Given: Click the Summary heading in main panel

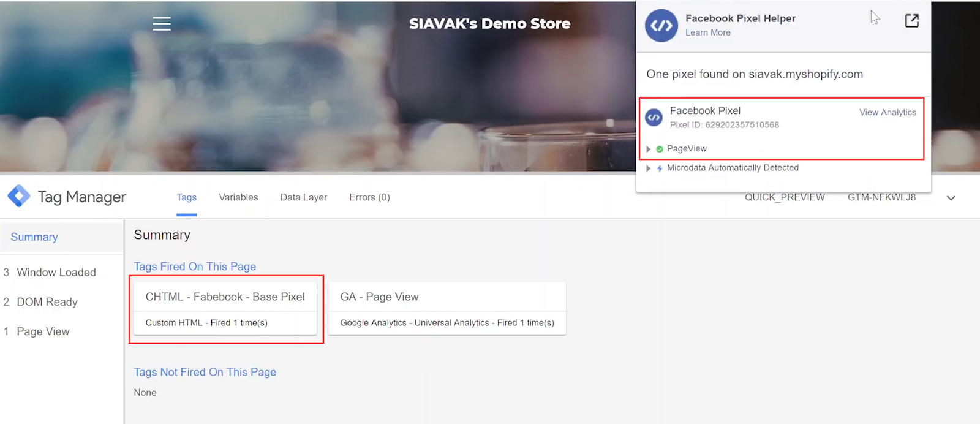Looking at the screenshot, I should coord(162,235).
